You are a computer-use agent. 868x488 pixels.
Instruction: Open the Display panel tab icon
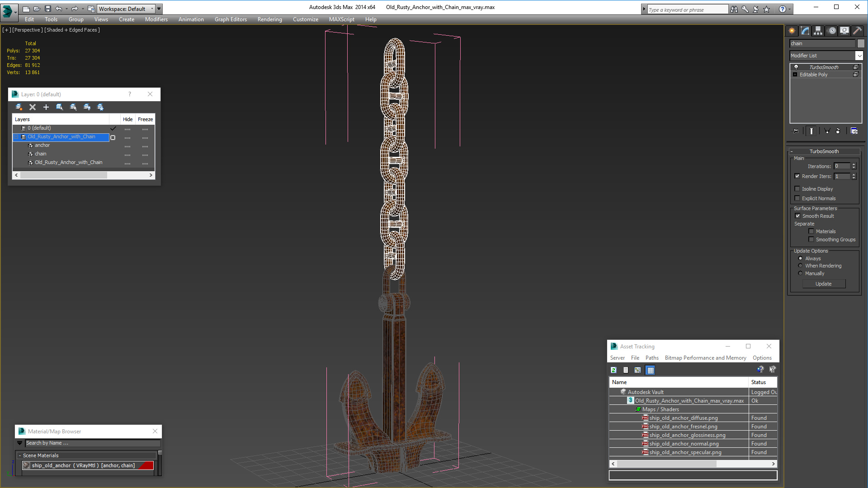tap(844, 31)
